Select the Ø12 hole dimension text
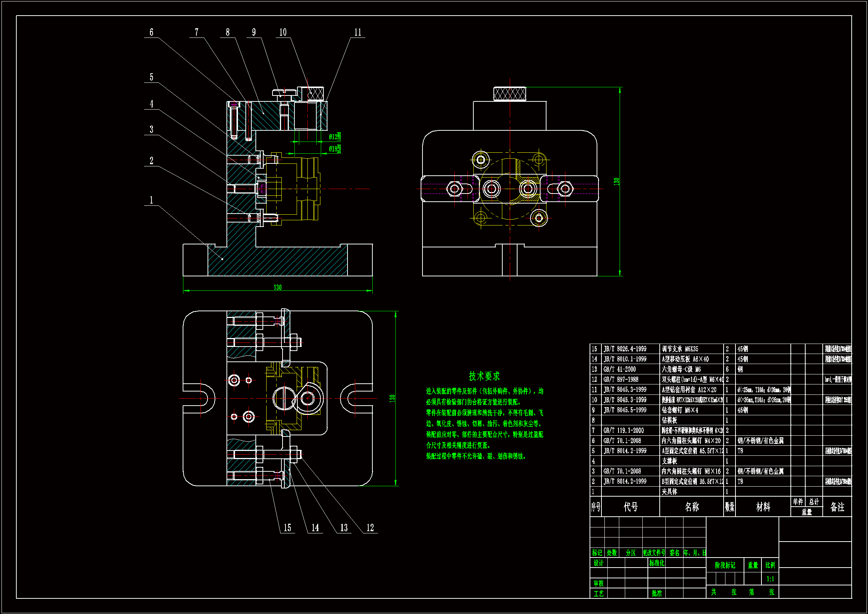This screenshot has height=614, width=868. click(x=334, y=137)
